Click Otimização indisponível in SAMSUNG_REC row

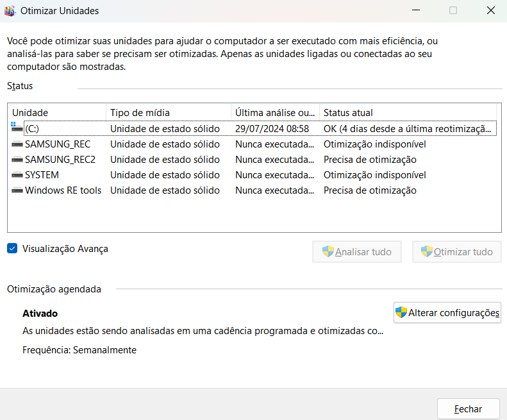374,144
